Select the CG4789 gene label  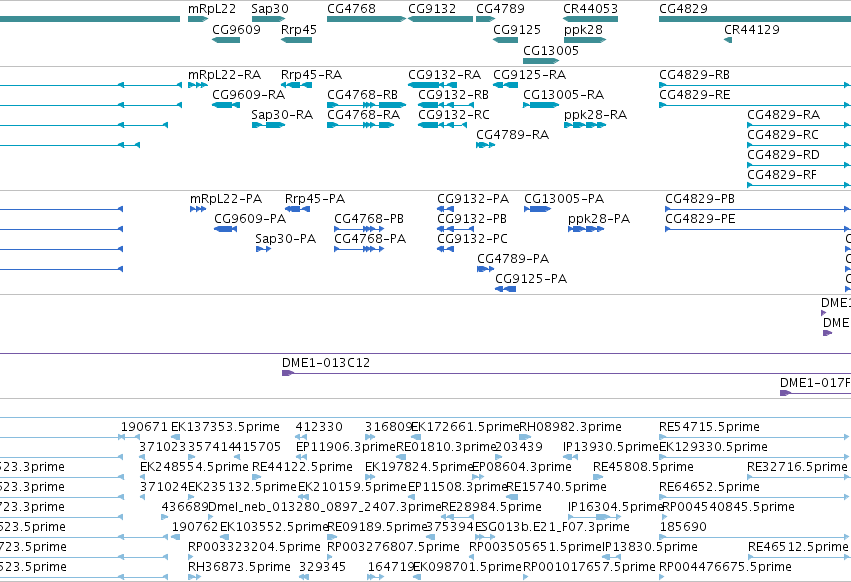500,9
